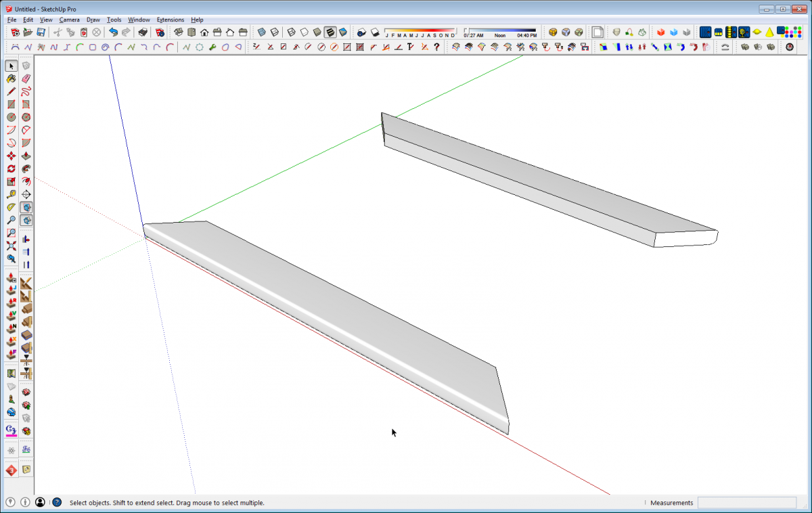Click the Zoom Extents tool
This screenshot has height=513, width=812.
tap(12, 246)
